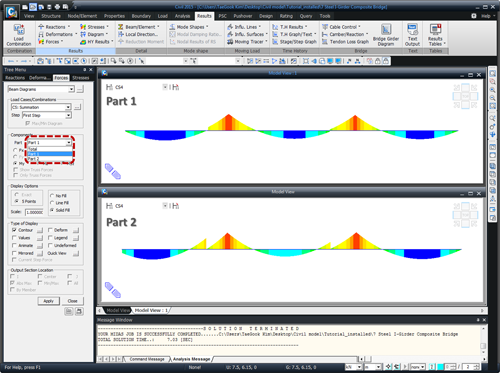Open Load Combination in the ribbon
The image size is (500, 373).
click(19, 35)
